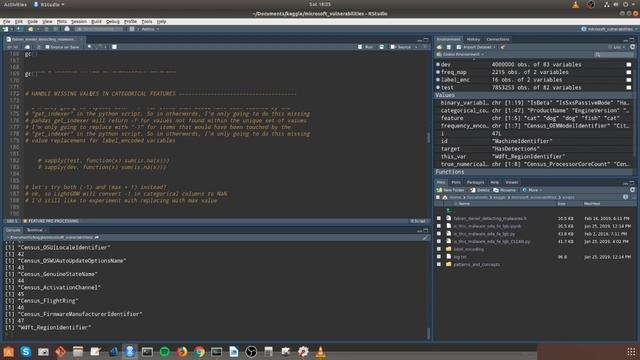Switch to the Connections tab
Screen dimensions: 640x360
498,39
